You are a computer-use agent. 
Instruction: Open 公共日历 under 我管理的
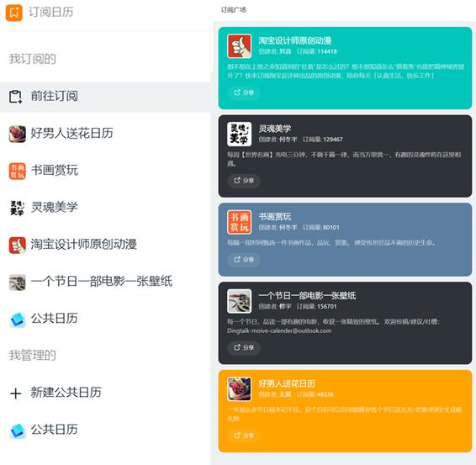tap(105, 430)
